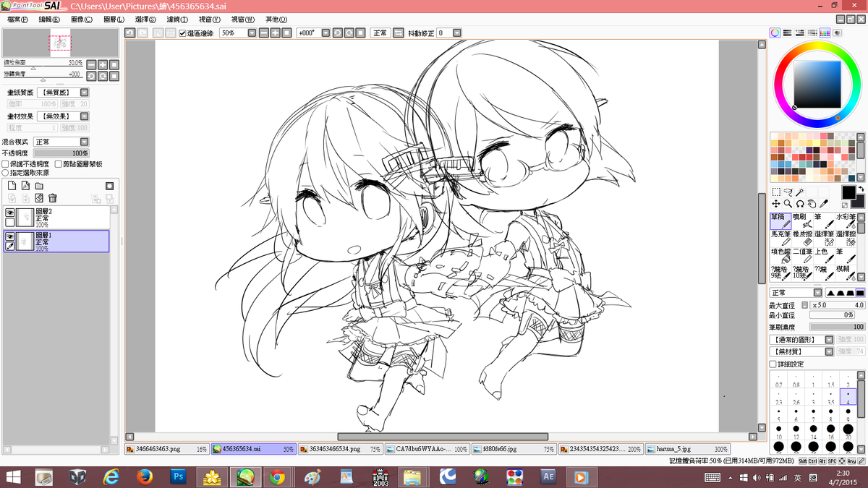Image resolution: width=868 pixels, height=488 pixels.
Task: Switch to 3466463463.png document tab
Action: [166, 449]
